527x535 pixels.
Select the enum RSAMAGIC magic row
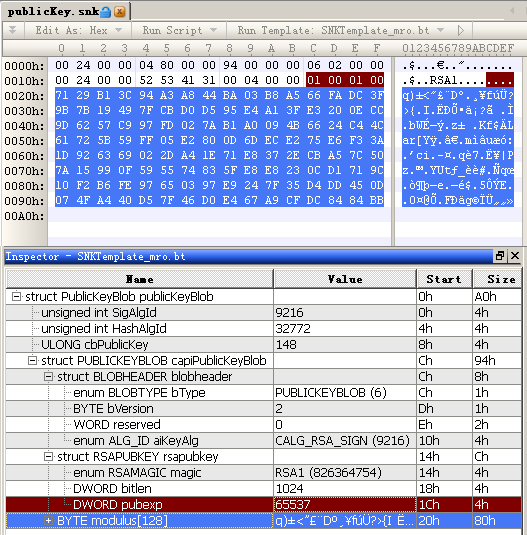coord(263,473)
